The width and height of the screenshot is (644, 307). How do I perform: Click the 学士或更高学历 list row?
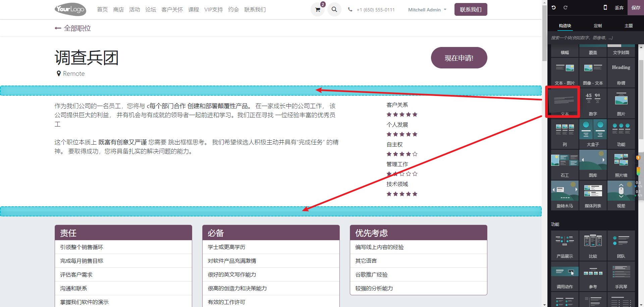pos(271,247)
